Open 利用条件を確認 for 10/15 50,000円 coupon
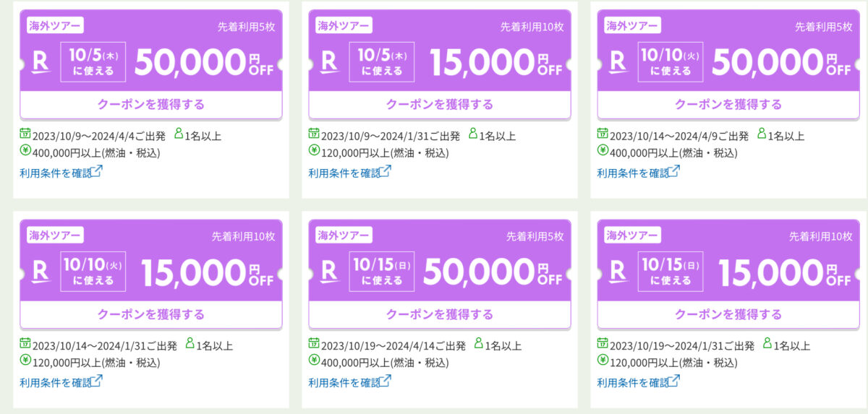The width and height of the screenshot is (868, 414). 349,383
